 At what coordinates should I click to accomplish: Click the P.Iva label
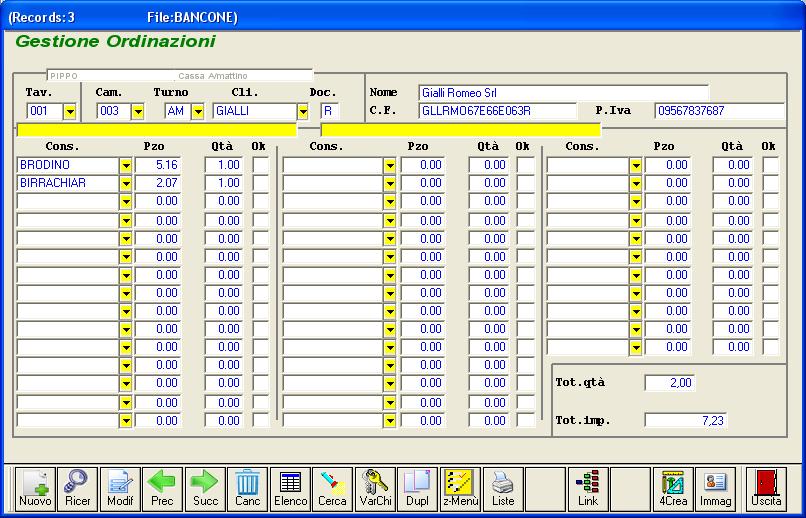[x=613, y=110]
